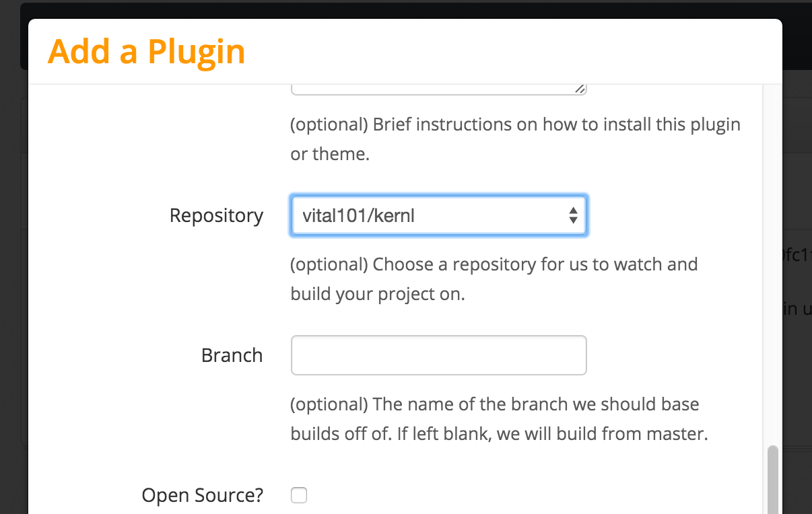Click the Open Source? label text
Viewport: 812px width, 514px height.
tap(203, 496)
